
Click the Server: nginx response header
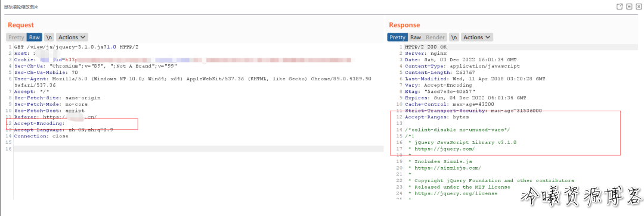click(x=426, y=54)
